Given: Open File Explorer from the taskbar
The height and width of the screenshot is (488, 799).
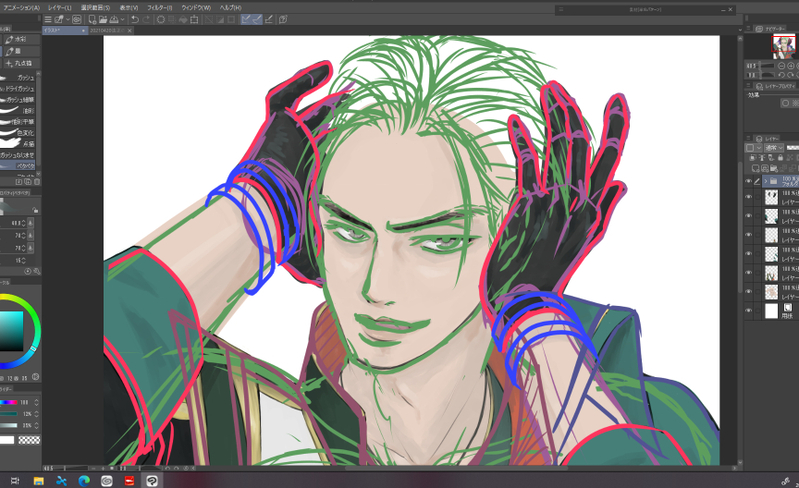Looking at the screenshot, I should tap(39, 480).
